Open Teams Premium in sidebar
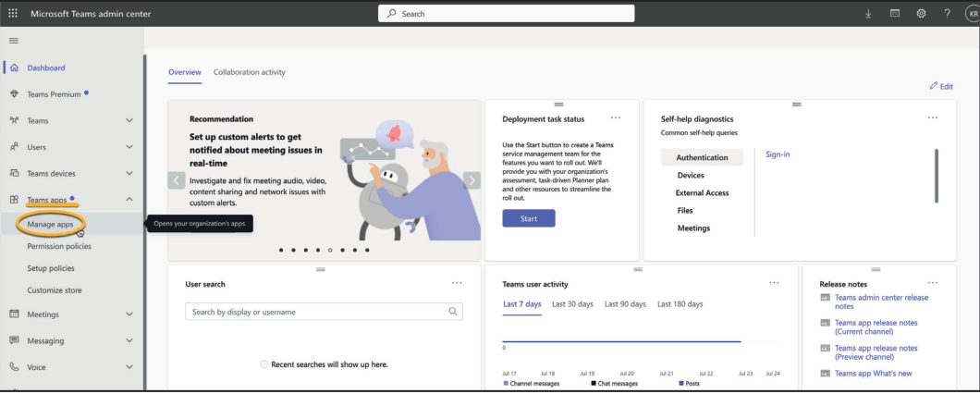The width and height of the screenshot is (980, 394). [54, 94]
